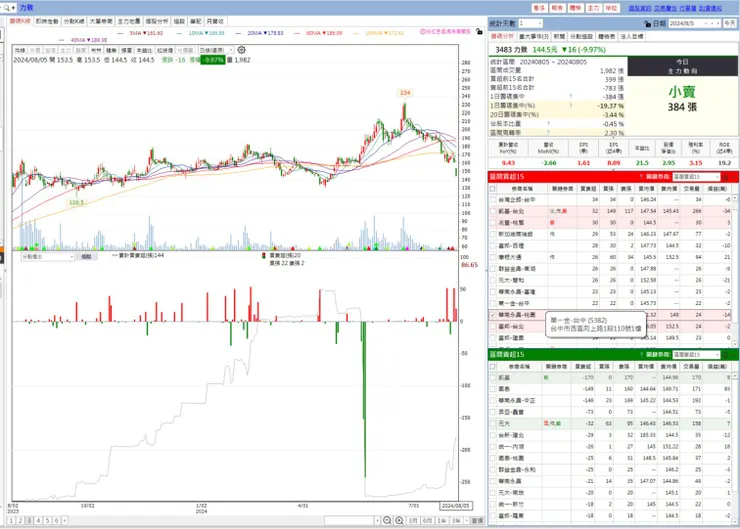Select page 5 button below chart

[x=47, y=520]
